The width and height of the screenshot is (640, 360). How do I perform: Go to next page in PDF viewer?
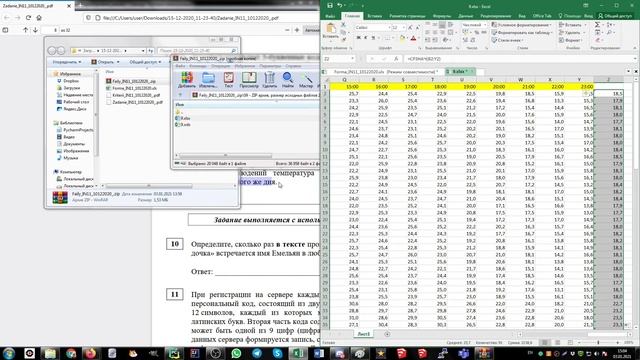pos(36,30)
